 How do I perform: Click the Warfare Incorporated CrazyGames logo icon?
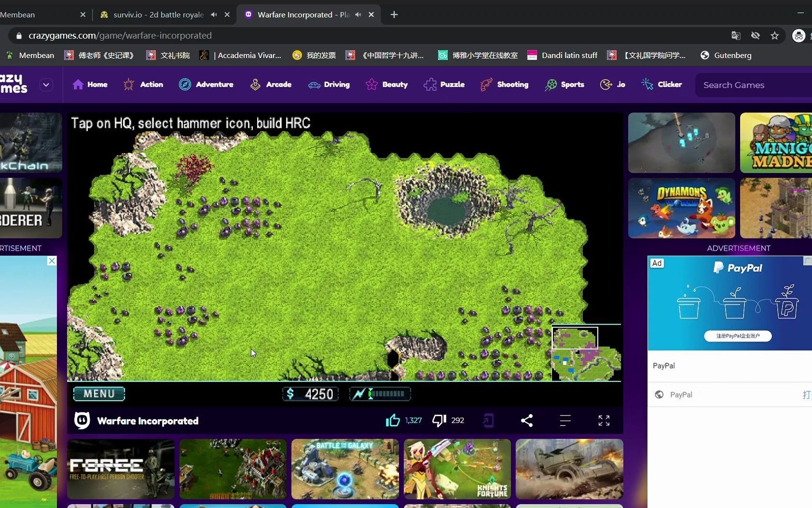82,421
